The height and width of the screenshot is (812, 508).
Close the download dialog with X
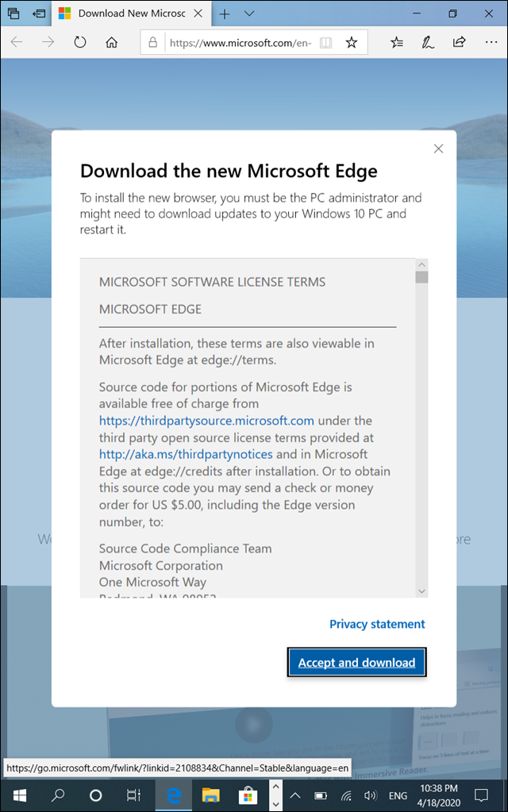(439, 148)
